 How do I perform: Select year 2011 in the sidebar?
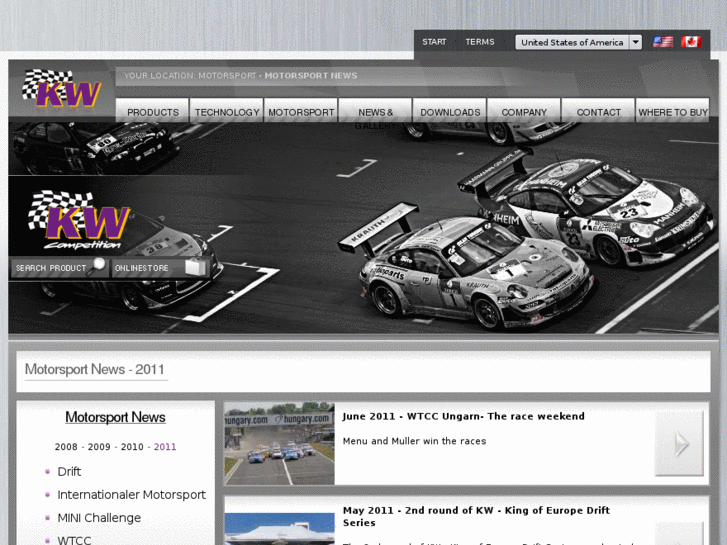pos(165,447)
